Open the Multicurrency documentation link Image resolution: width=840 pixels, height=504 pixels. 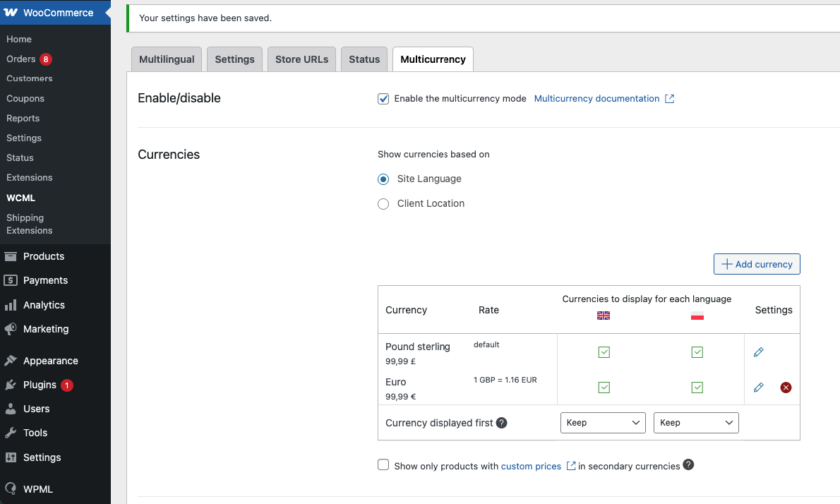tap(596, 99)
